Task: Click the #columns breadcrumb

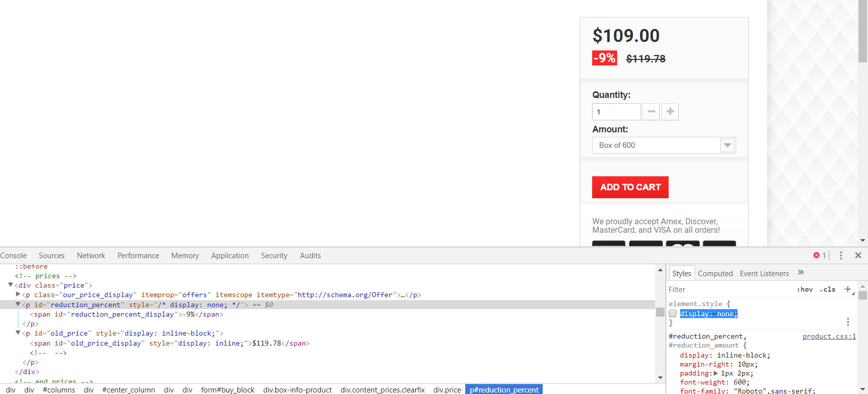Action: pos(59,390)
